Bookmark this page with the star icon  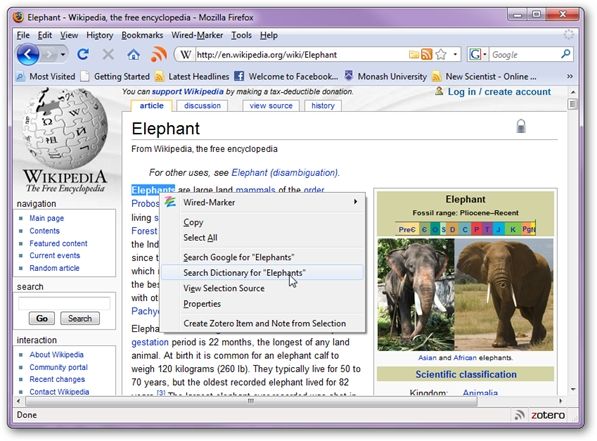[x=441, y=54]
